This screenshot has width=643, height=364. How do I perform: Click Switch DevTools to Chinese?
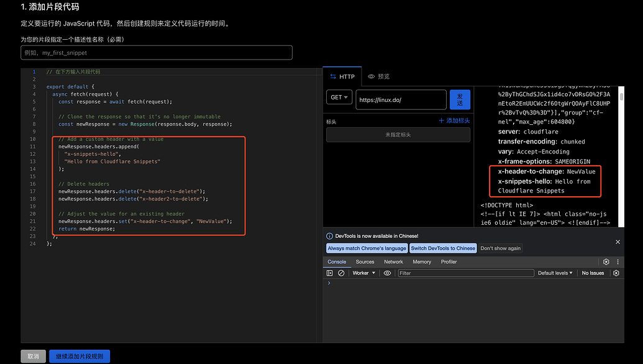click(x=443, y=248)
